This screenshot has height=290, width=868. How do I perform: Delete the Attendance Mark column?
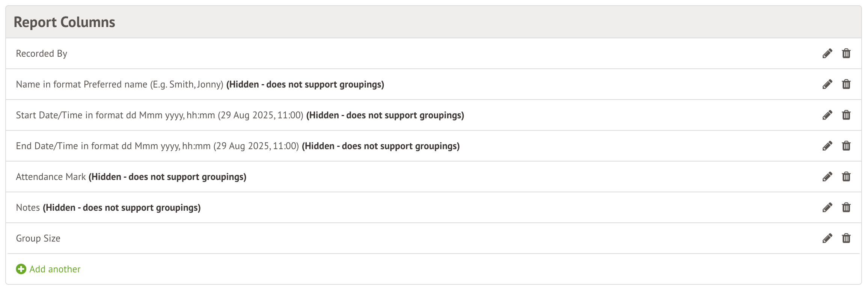[846, 177]
